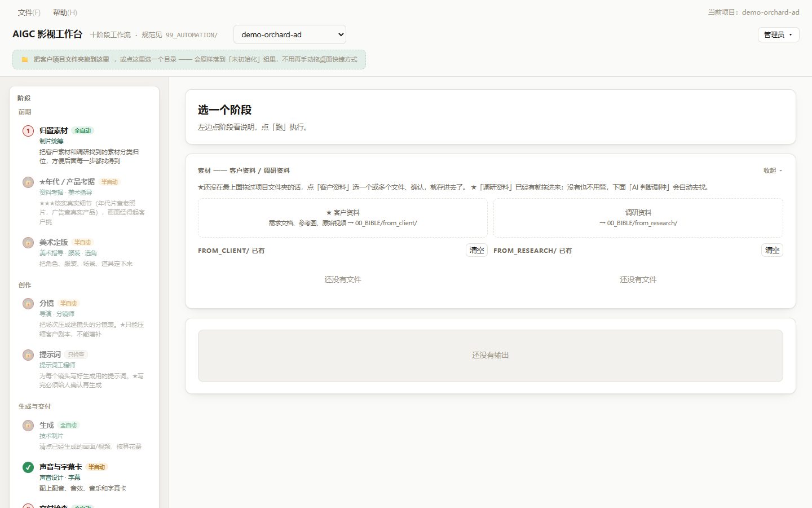The width and height of the screenshot is (812, 508).
Task: Click the 声音设计 · 字幕 role label
Action: [60, 478]
